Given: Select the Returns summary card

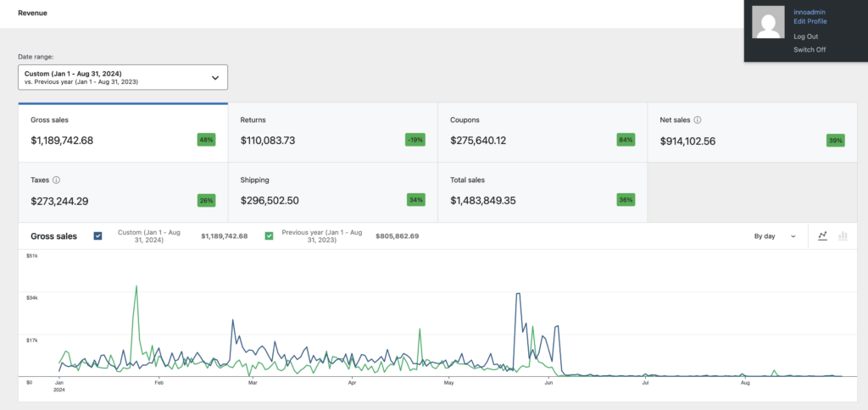Looking at the screenshot, I should click(x=332, y=132).
